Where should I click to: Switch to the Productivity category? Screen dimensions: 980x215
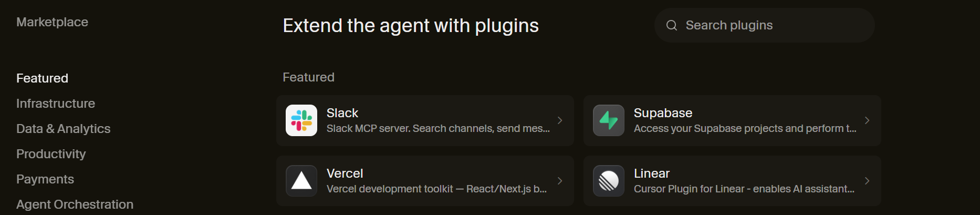click(x=51, y=154)
